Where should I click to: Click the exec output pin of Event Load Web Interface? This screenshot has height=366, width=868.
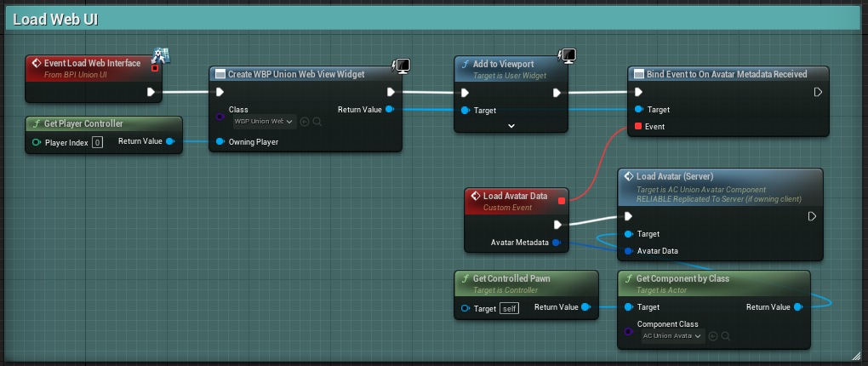151,92
